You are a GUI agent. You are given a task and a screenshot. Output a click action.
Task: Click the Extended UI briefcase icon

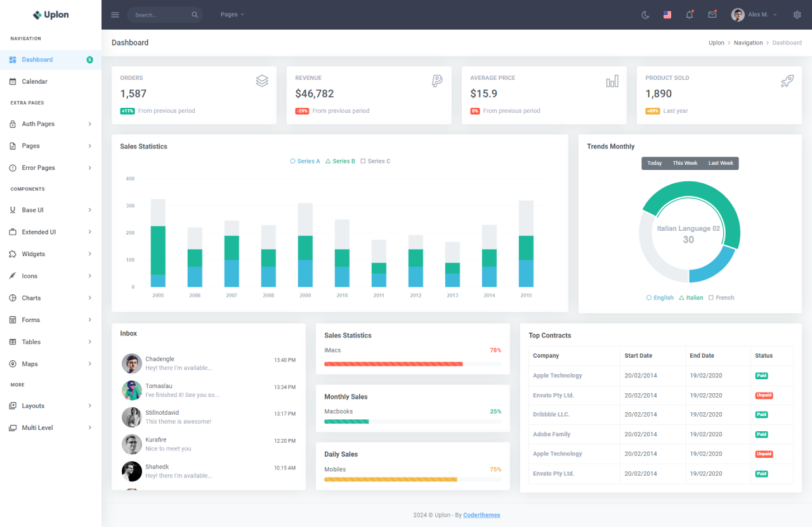(13, 232)
